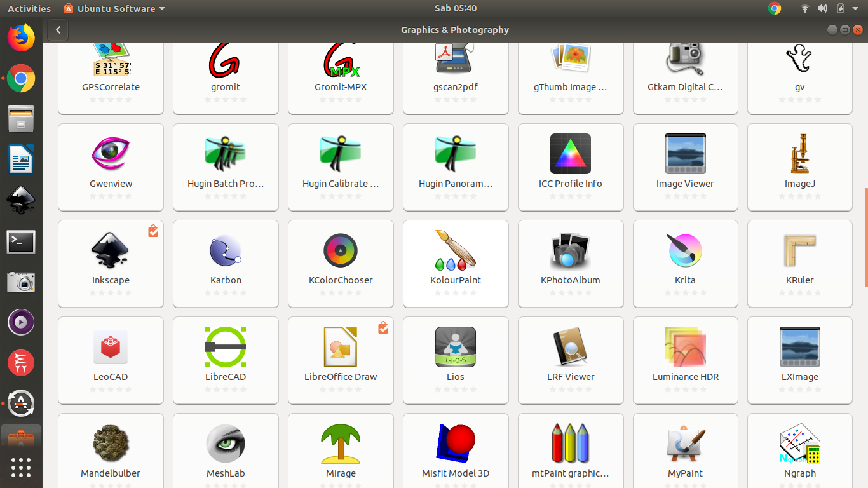868x488 pixels.
Task: Open Software Updater from the dock
Action: tap(21, 403)
